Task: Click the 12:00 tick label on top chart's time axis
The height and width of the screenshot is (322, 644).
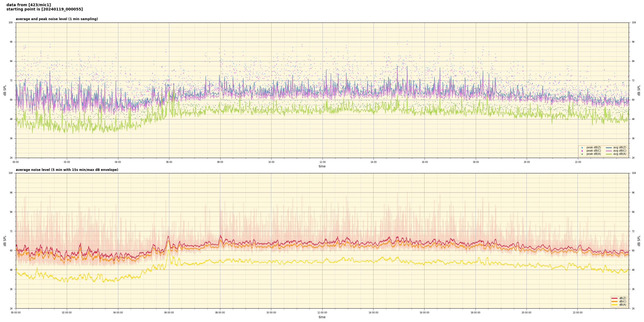Action: [x=322, y=162]
